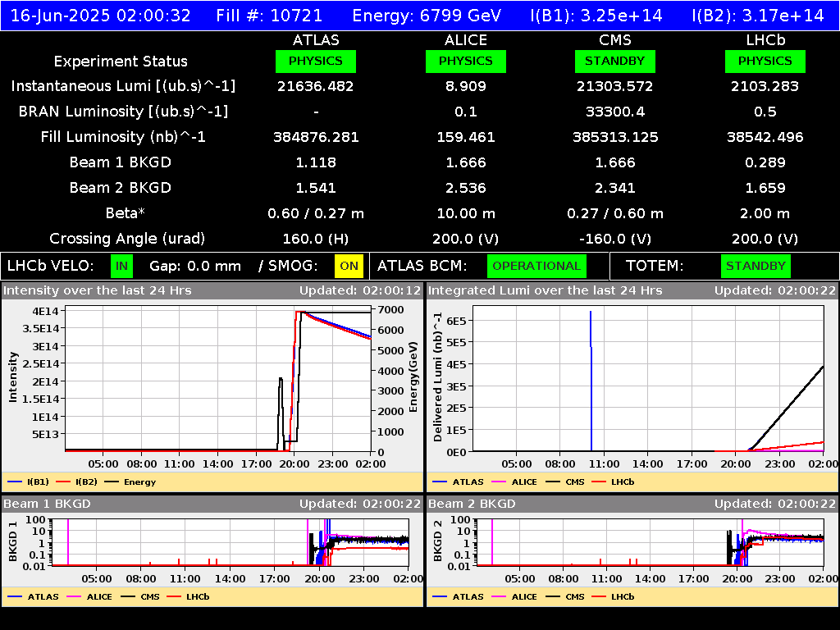The width and height of the screenshot is (840, 630).
Task: Click the LHCb column header
Action: (x=765, y=40)
